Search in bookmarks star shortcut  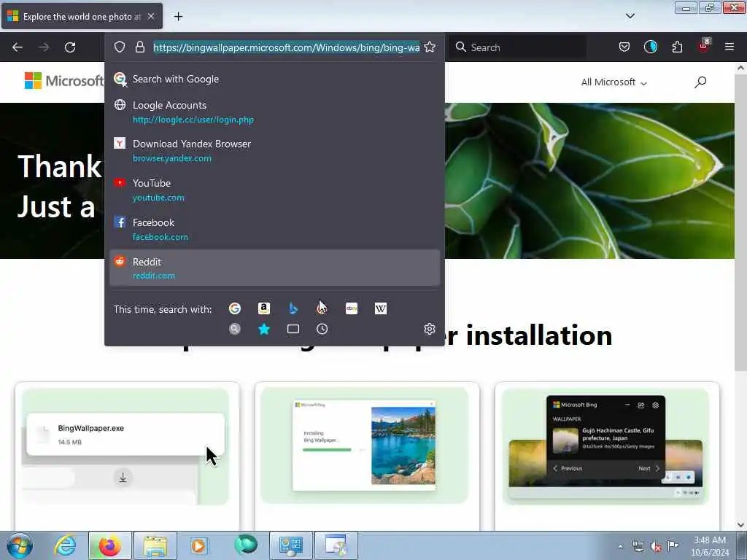[264, 329]
